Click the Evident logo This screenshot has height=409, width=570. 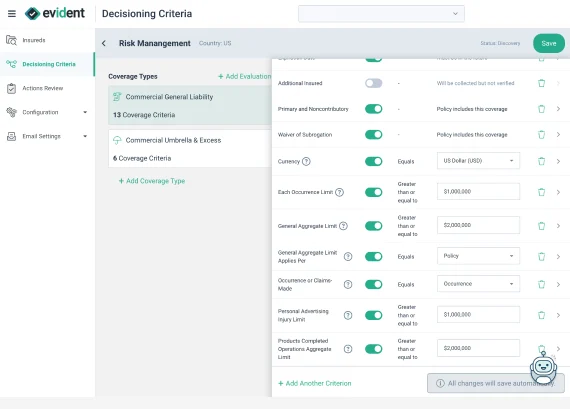55,13
